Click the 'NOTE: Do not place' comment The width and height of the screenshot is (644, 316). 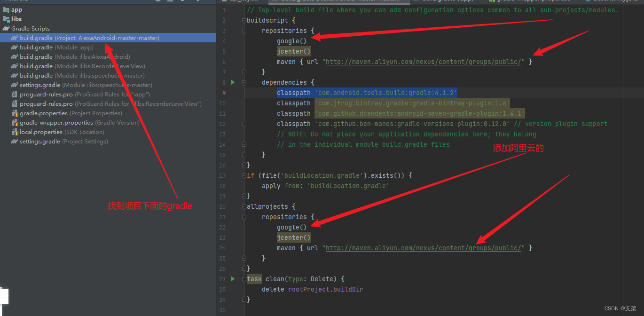(407, 134)
